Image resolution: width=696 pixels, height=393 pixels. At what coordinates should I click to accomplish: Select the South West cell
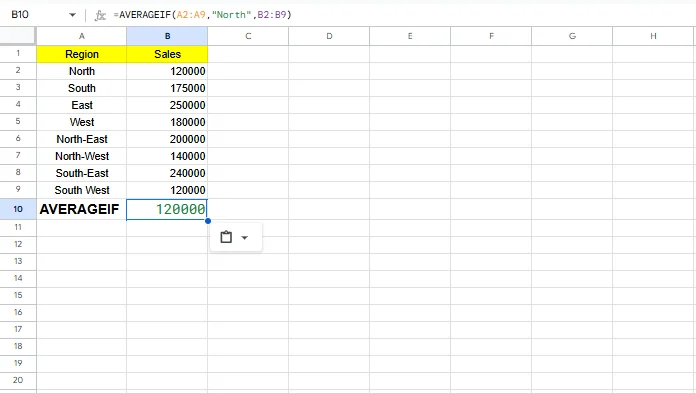(x=82, y=190)
